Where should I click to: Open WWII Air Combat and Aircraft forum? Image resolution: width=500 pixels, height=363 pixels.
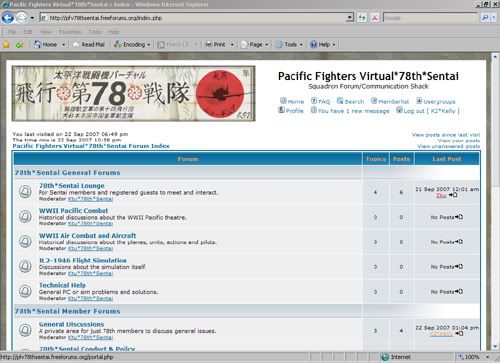(x=87, y=236)
